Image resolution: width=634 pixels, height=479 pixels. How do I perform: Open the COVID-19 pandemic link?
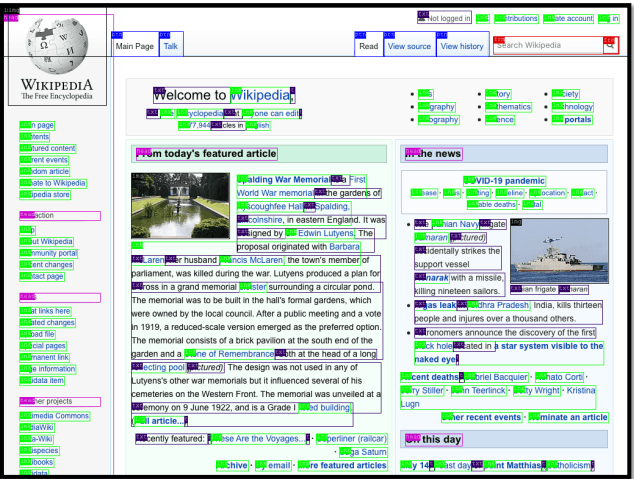(505, 181)
